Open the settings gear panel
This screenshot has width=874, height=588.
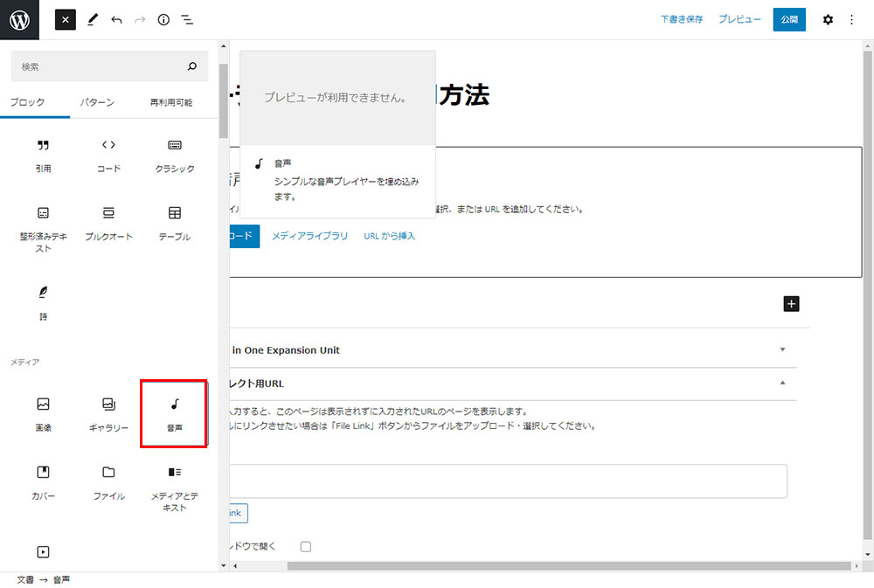point(828,19)
